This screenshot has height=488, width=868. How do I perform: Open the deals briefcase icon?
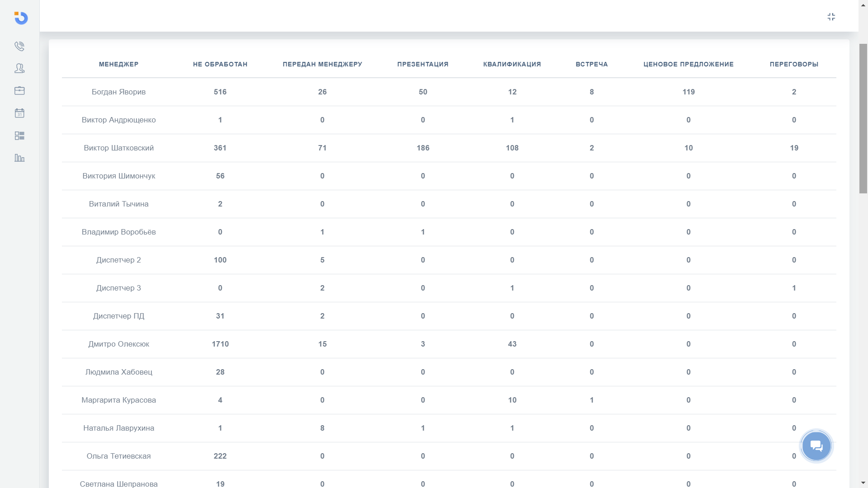pos(19,91)
